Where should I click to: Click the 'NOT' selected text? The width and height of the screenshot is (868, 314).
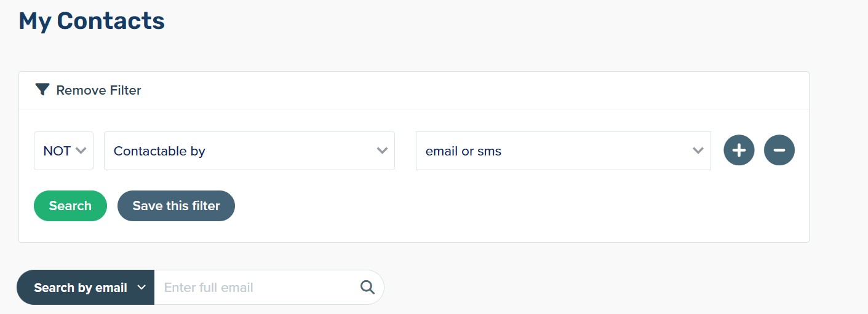tap(57, 151)
